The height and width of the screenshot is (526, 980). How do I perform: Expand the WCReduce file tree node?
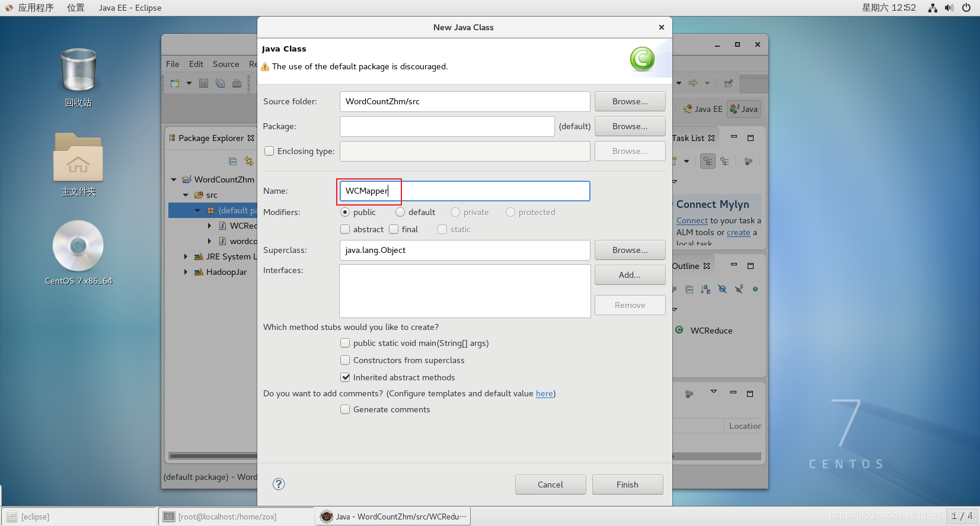(209, 226)
